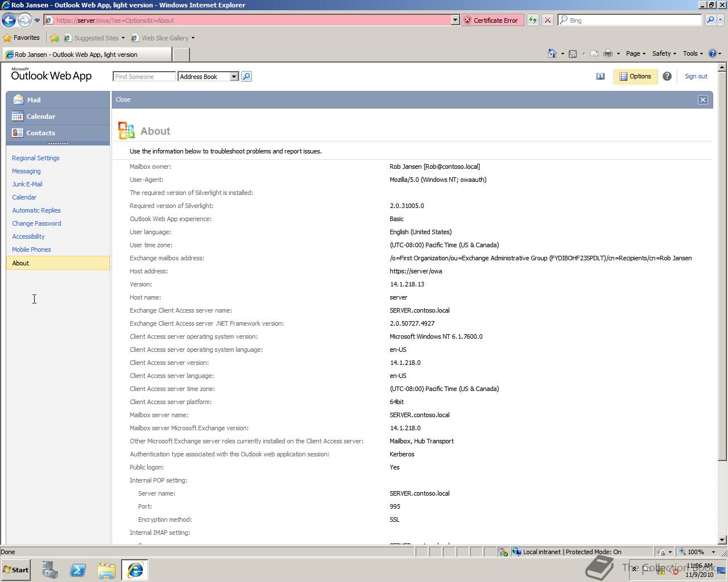Click the Print icon in the command bar

(x=608, y=53)
